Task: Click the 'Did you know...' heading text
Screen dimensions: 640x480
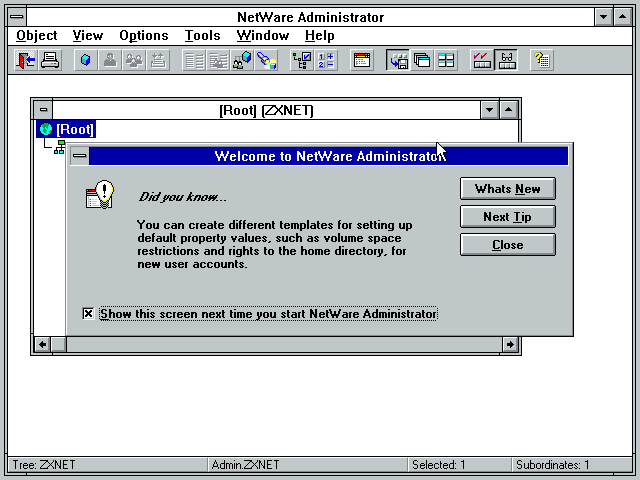Action: click(182, 197)
